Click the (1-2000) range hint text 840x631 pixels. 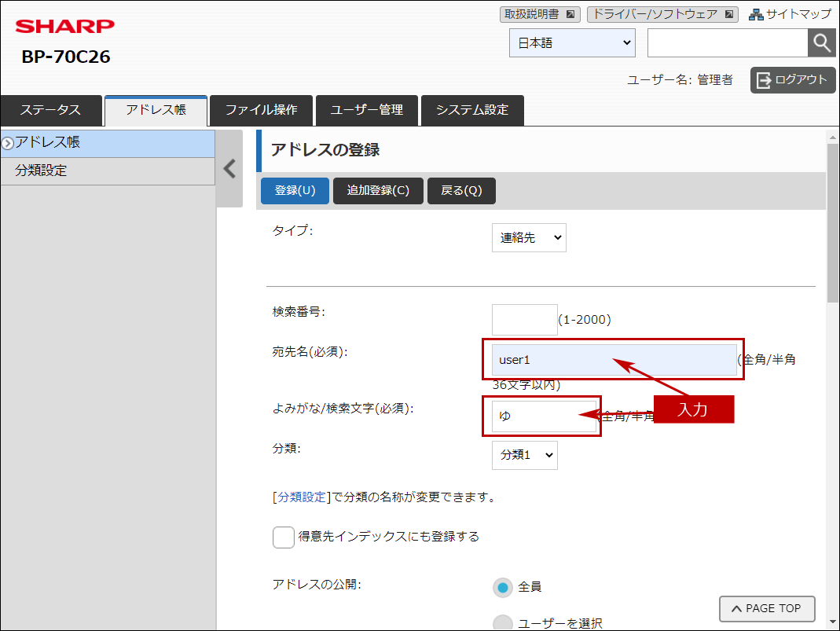coord(585,320)
